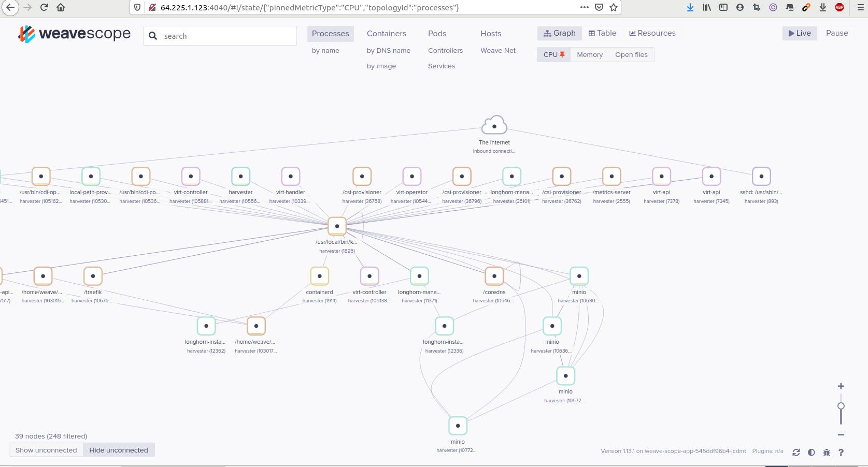Click the bug debug icon in the footer

pos(827,453)
